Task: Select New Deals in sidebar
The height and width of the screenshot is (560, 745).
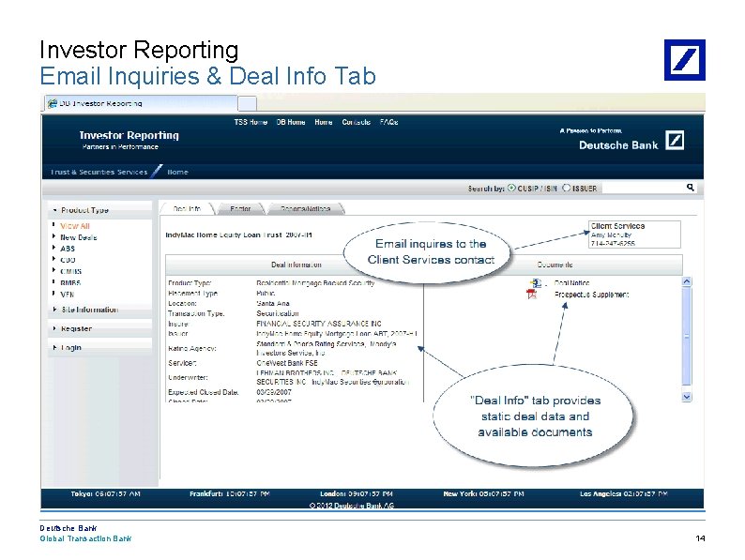Action: coord(79,237)
